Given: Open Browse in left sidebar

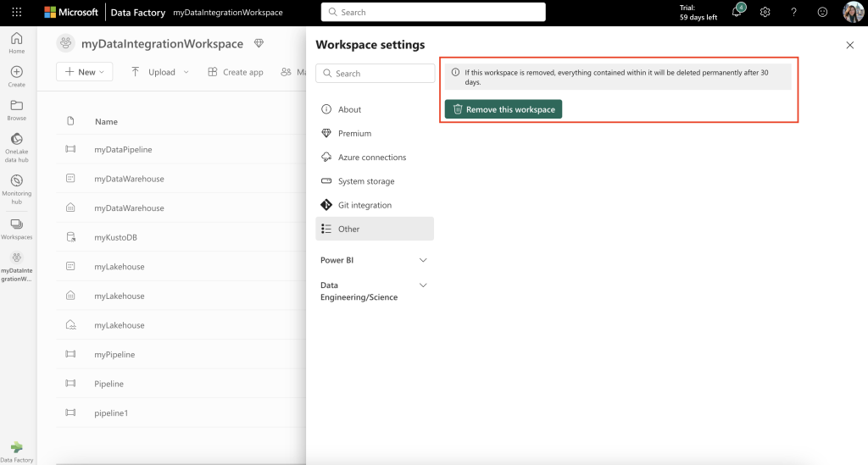Looking at the screenshot, I should tap(17, 110).
